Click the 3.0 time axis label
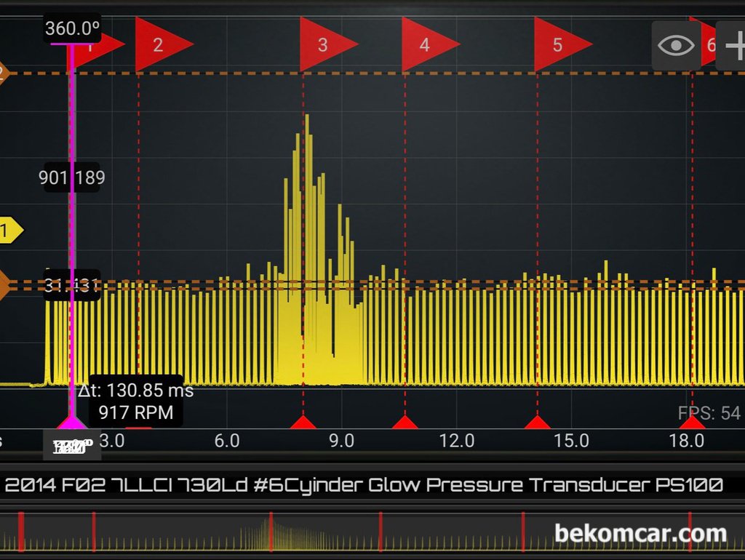The height and width of the screenshot is (560, 745). pos(112,441)
